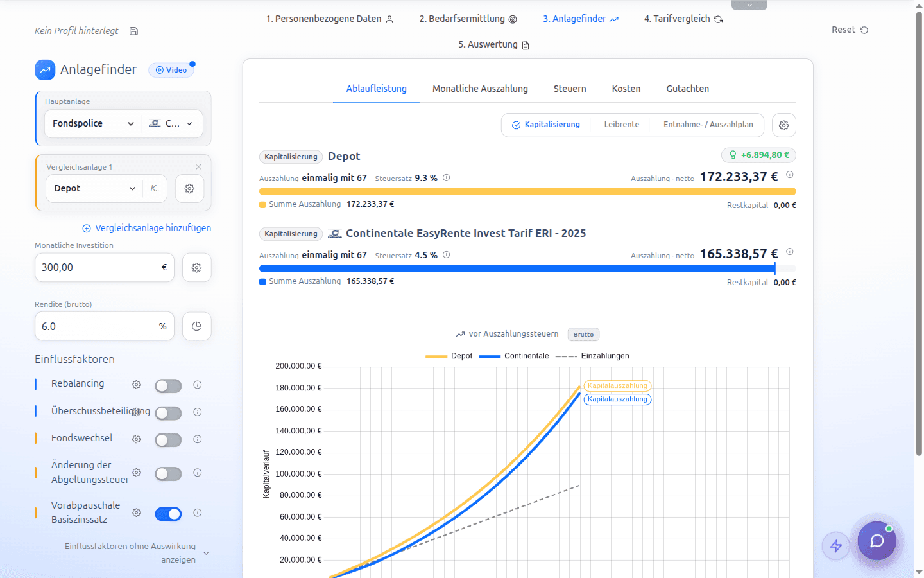Open Vorabpauschale Basiszinssatz gear settings
This screenshot has width=924, height=578.
(136, 512)
